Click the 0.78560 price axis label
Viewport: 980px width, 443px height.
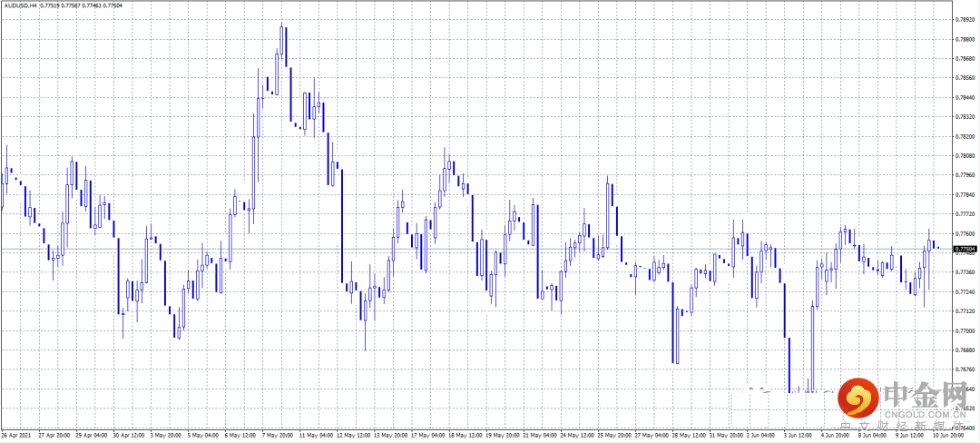pyautogui.click(x=965, y=78)
